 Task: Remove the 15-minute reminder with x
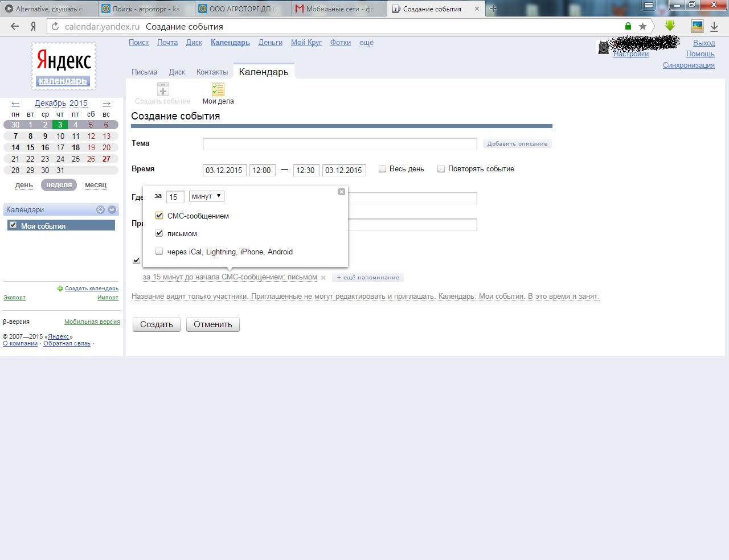tap(323, 278)
